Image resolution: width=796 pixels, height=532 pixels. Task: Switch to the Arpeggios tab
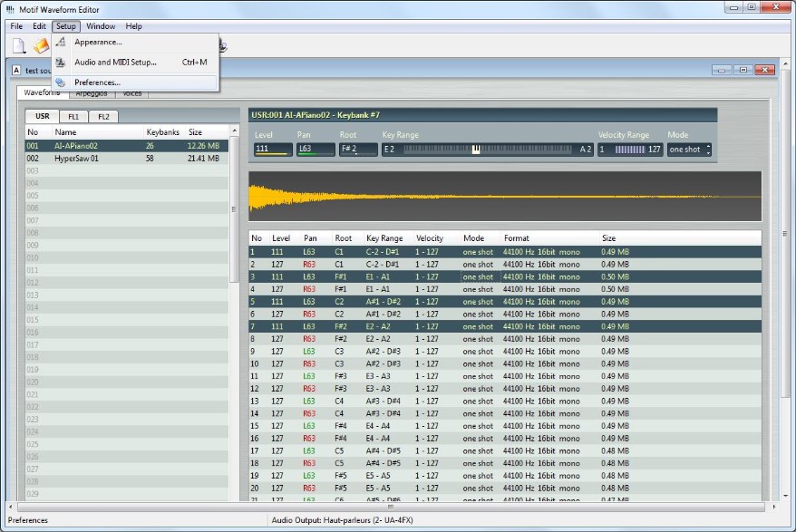92,94
